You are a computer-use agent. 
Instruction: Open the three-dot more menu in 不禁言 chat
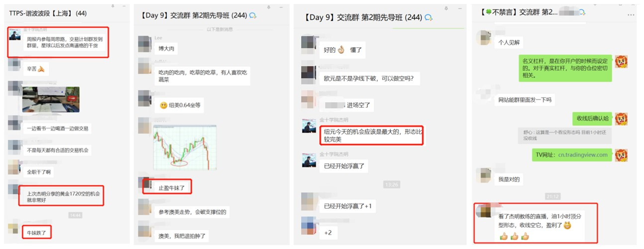click(631, 15)
